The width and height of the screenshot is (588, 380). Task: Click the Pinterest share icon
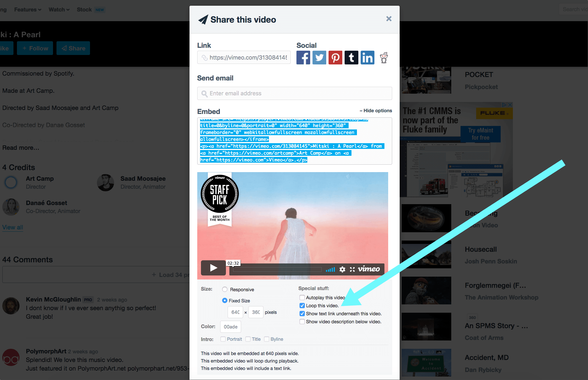336,57
